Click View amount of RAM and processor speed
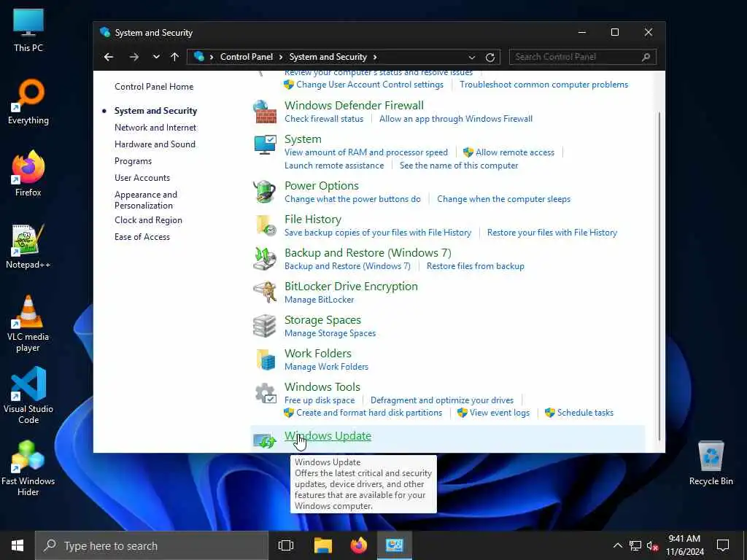 point(366,152)
